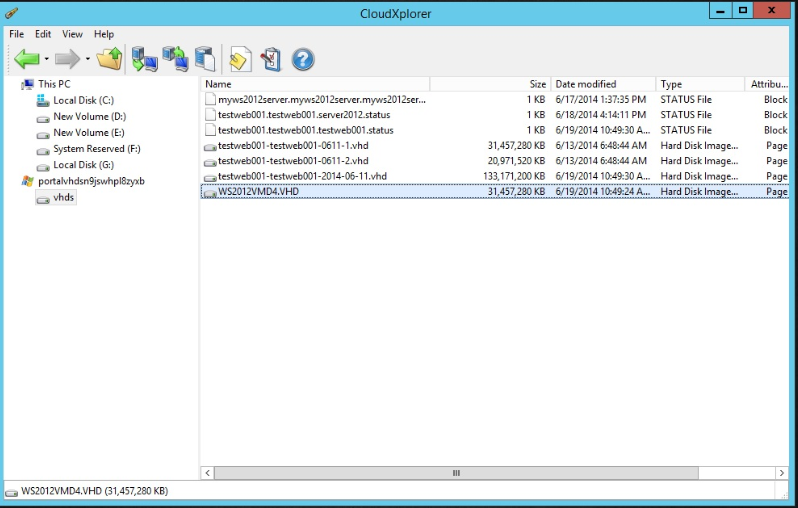798x508 pixels.
Task: Click the green Back arrow button
Action: [26, 59]
